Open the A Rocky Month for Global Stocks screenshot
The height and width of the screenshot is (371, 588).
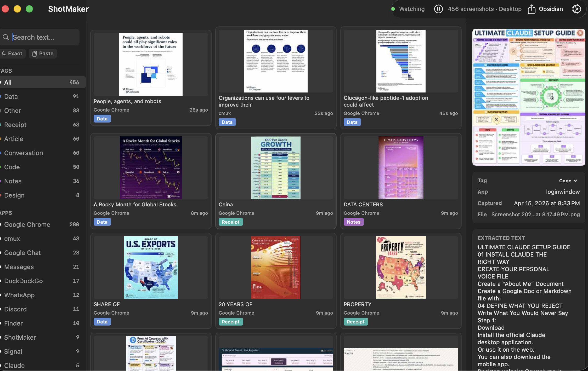tap(151, 167)
